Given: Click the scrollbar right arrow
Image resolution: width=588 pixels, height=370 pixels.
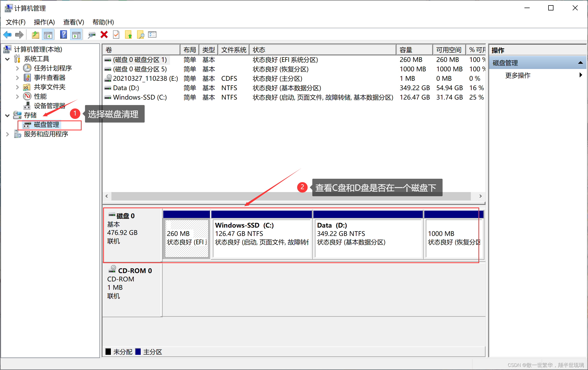Looking at the screenshot, I should pyautogui.click(x=480, y=196).
